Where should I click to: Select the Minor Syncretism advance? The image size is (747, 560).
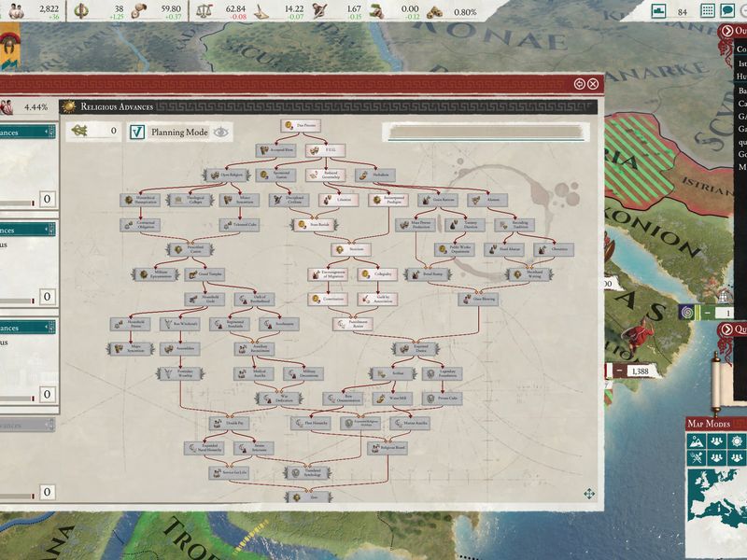coord(240,200)
